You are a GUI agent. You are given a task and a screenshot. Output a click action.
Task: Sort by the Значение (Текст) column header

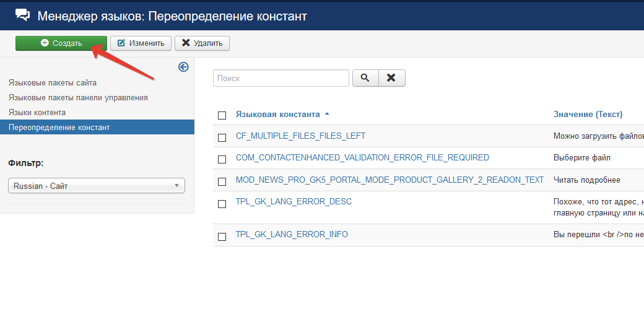click(x=588, y=115)
